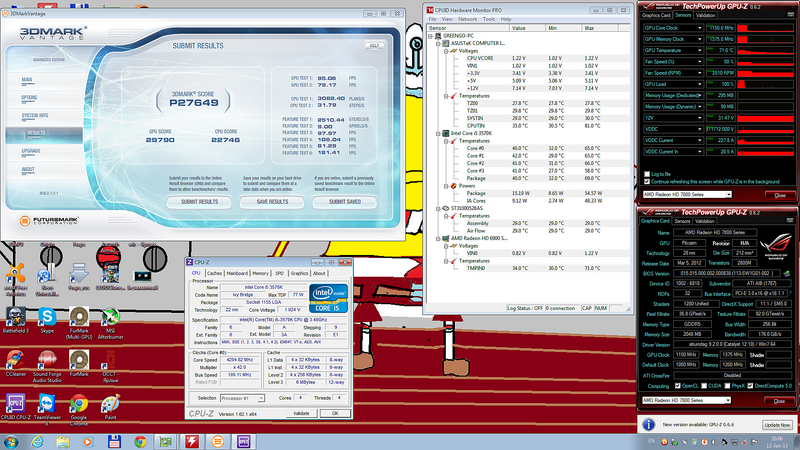
Task: Switch to CPU-Z taskbar button
Action: (243, 441)
